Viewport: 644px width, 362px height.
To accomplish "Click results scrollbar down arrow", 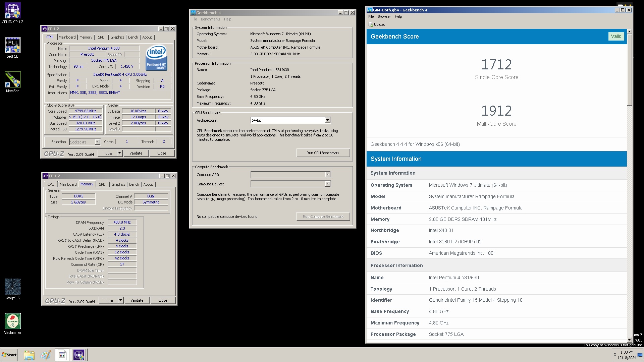I will pos(629,340).
